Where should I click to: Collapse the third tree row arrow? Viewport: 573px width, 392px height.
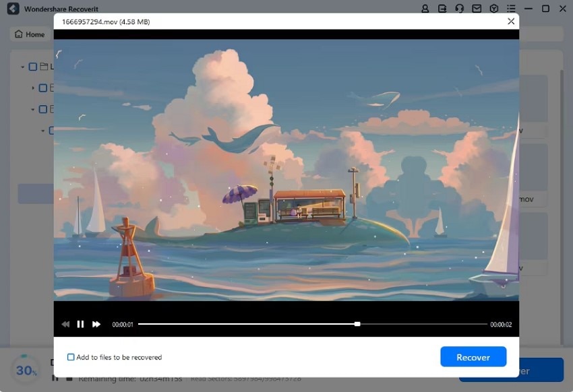(33, 110)
